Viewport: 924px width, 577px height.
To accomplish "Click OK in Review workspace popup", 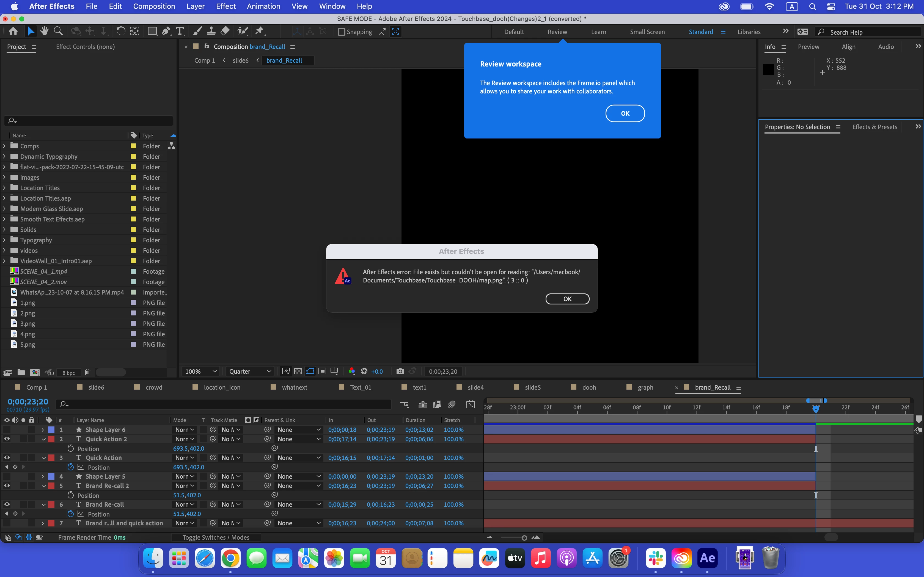I will pos(625,113).
